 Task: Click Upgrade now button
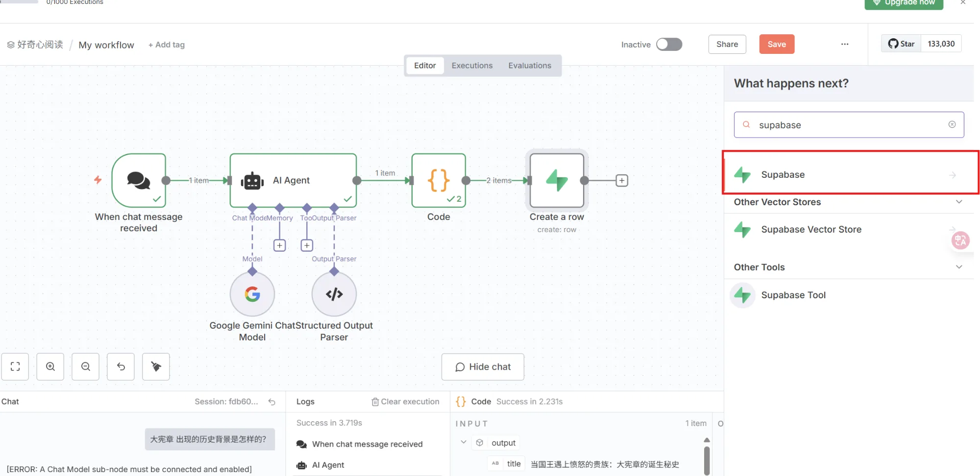click(904, 3)
